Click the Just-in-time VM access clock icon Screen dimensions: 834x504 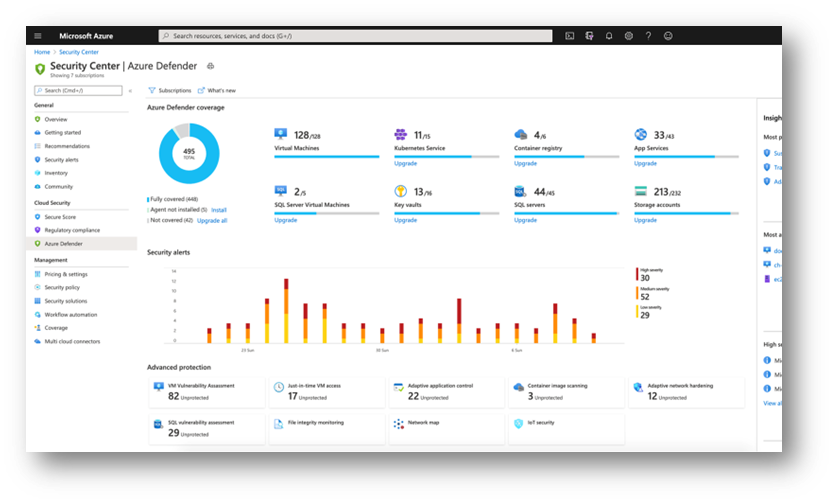click(279, 387)
